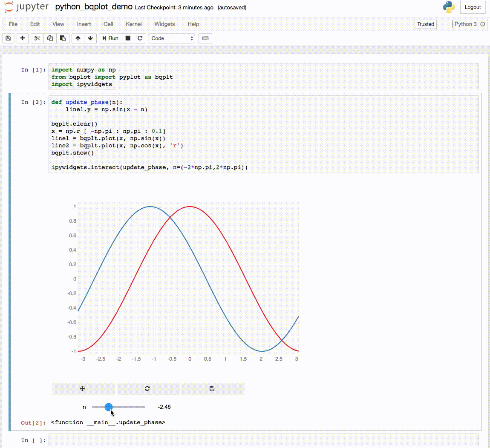Interrupt the kernel with stop icon

coord(128,38)
